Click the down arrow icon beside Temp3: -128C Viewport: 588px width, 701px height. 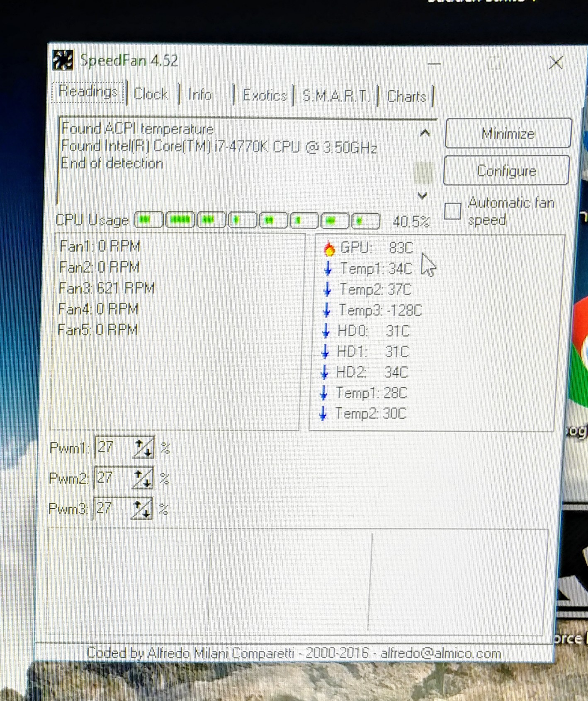pyautogui.click(x=326, y=310)
